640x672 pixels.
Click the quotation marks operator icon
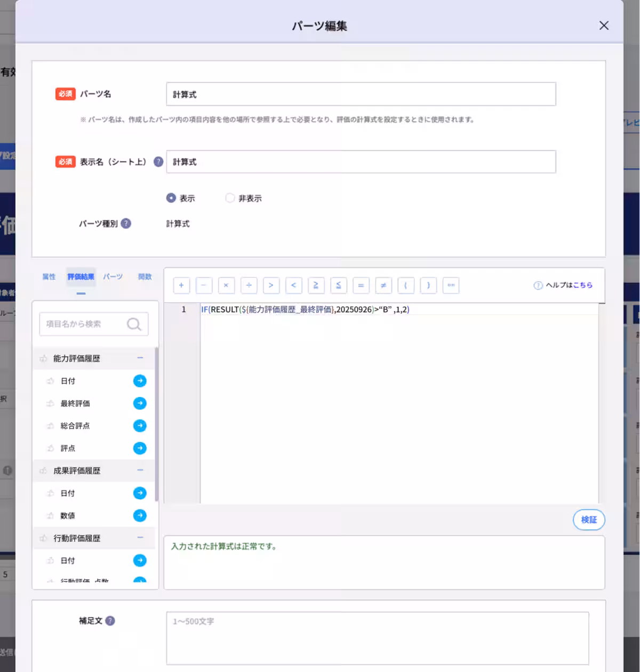[x=451, y=285]
